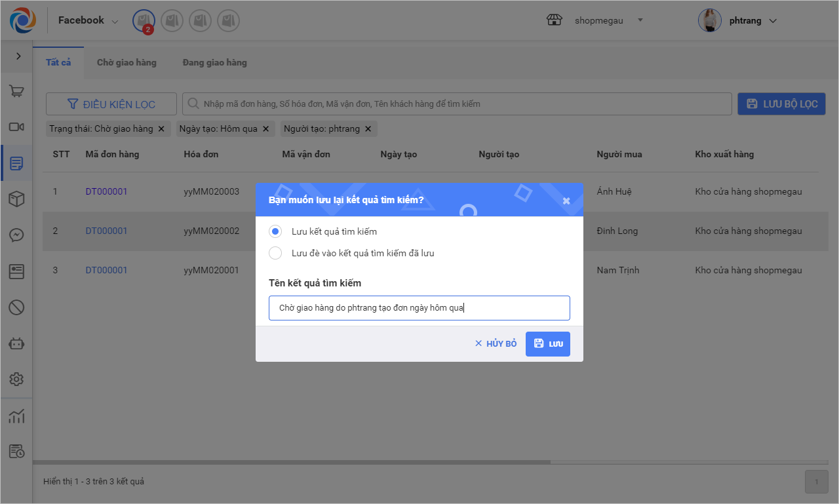Click the 'Lưu' save button in dialog
Viewport: 839px width, 504px height.
tap(548, 344)
